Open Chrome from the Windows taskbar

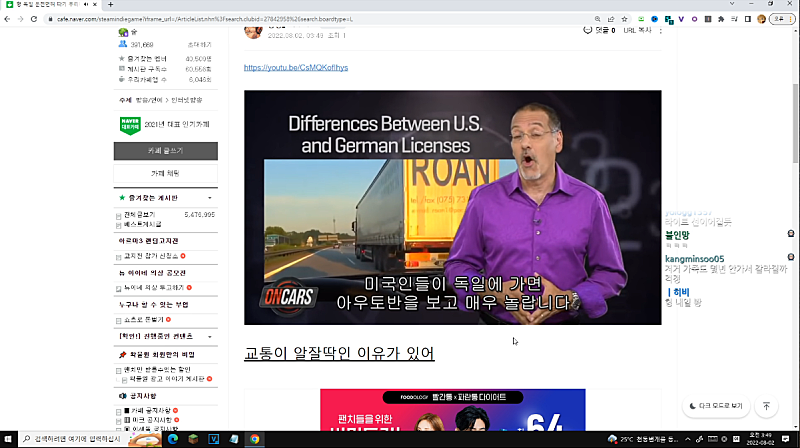(255, 439)
